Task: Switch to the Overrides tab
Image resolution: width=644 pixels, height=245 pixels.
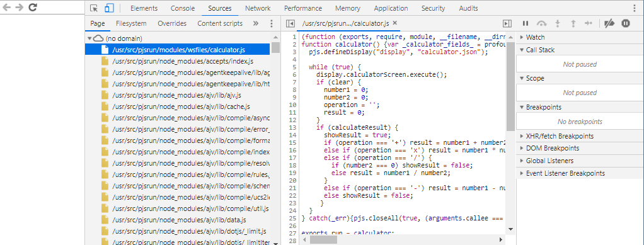Action: point(172,24)
